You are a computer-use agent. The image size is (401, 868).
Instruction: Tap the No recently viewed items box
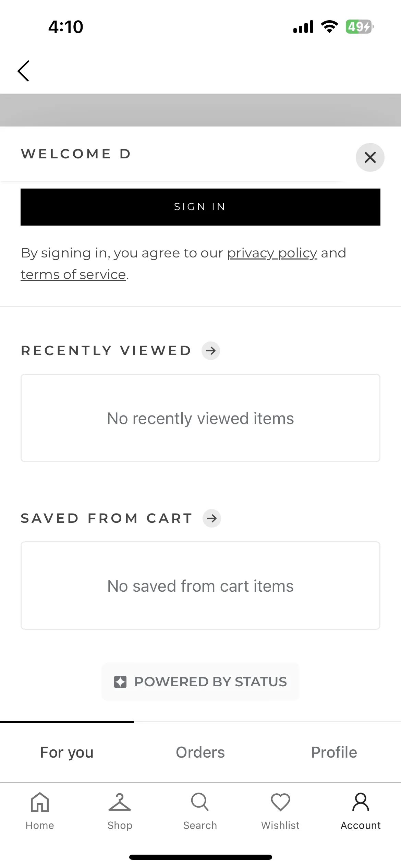click(200, 418)
